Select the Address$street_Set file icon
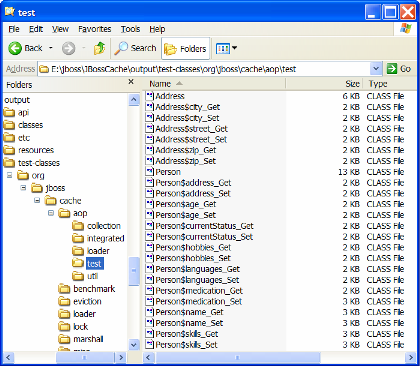Image resolution: width=420 pixels, height=366 pixels. click(150, 139)
